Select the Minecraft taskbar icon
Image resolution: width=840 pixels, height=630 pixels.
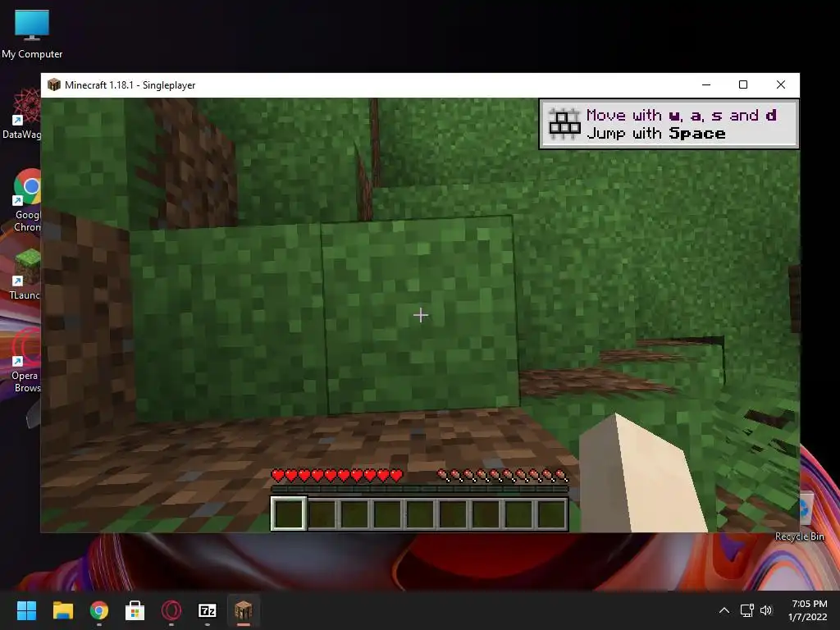(243, 610)
